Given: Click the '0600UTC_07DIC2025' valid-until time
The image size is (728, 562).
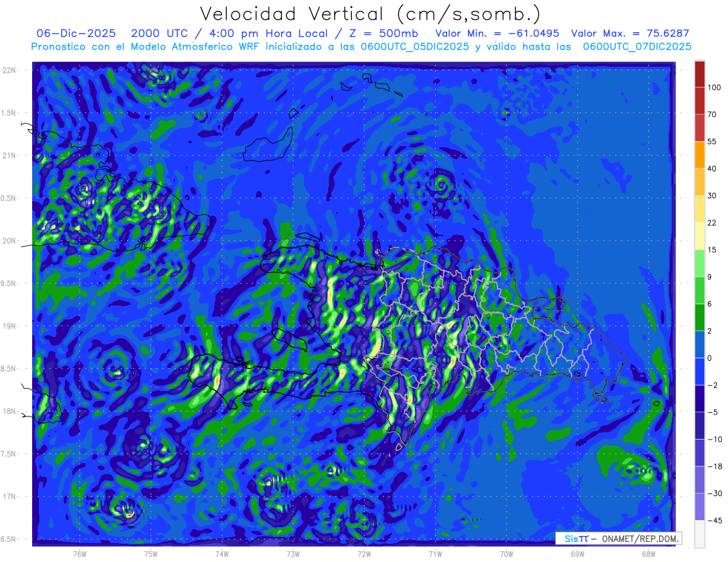Looking at the screenshot, I should point(636,47).
